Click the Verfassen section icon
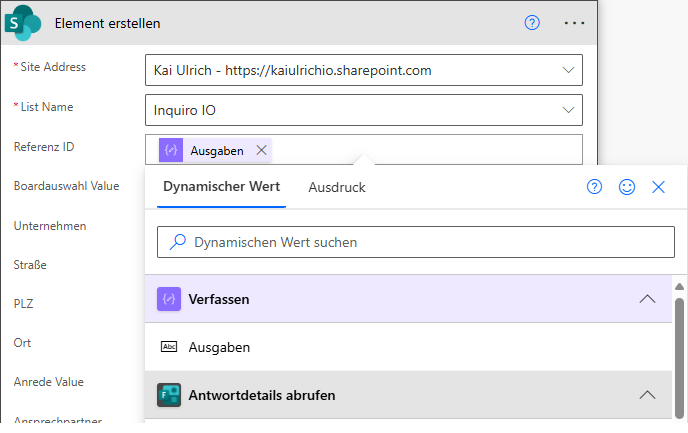This screenshot has height=433, width=688. [169, 298]
